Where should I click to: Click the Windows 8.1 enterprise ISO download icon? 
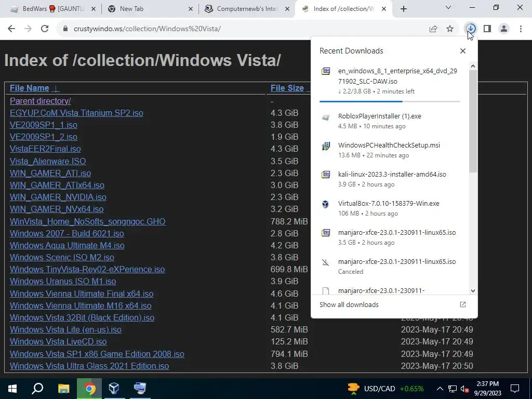(x=326, y=71)
